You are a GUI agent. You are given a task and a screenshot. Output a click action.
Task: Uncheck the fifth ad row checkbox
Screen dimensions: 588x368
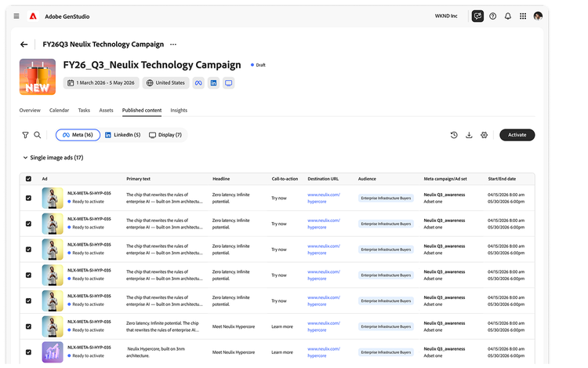point(28,301)
